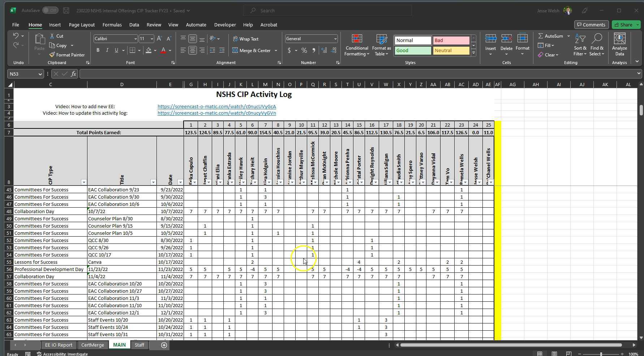Toggle Italic formatting
Viewport: 644px width, 356px height.
[x=107, y=50]
